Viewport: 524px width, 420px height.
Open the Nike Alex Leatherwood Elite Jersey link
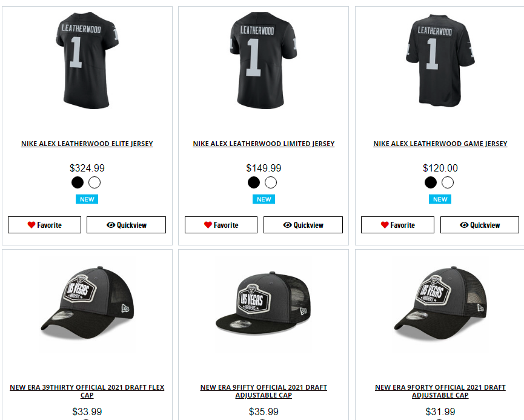[x=87, y=144]
